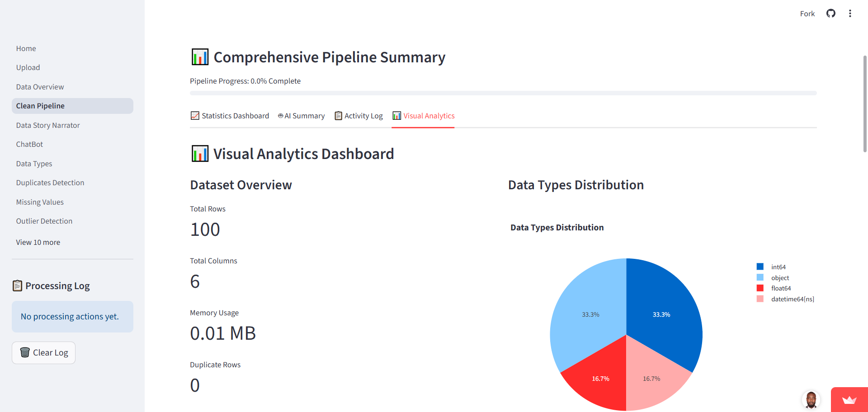This screenshot has height=412, width=868.
Task: Click the profile avatar near bottom right
Action: [x=811, y=400]
